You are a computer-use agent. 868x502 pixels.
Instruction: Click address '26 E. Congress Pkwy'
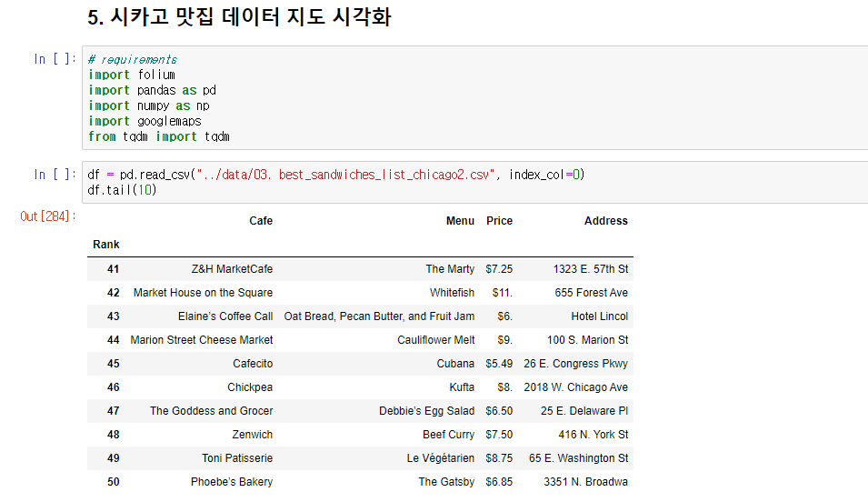(x=575, y=364)
